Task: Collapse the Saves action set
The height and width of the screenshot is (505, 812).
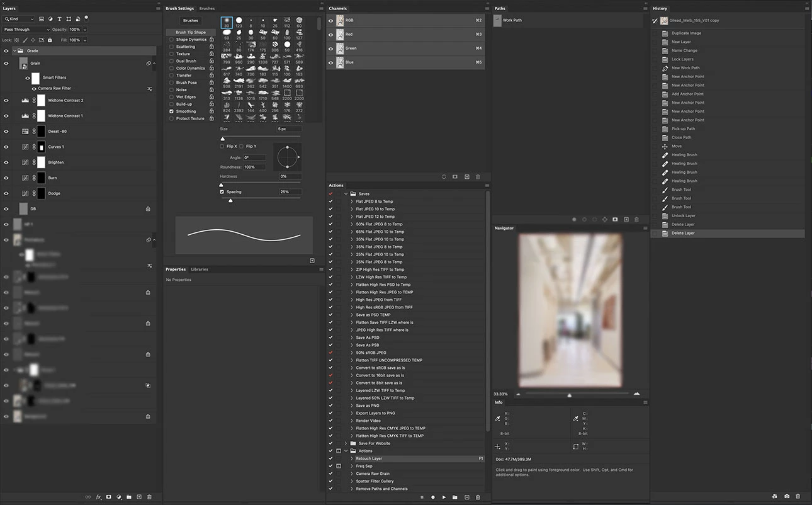Action: (346, 194)
